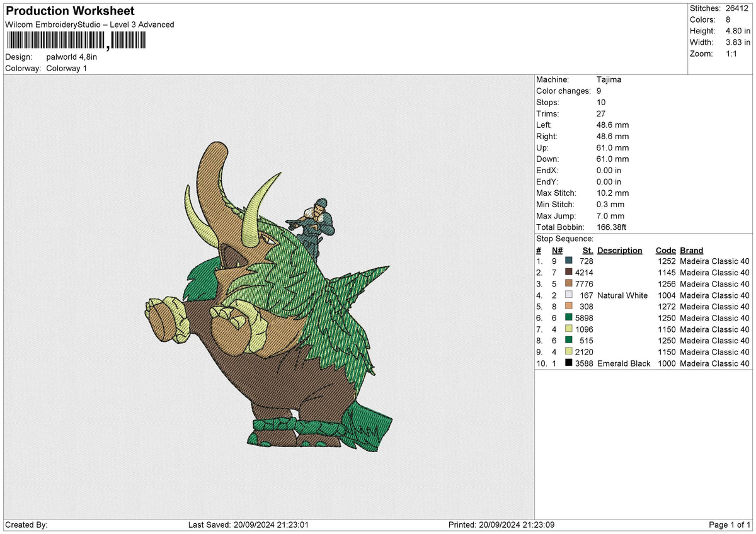The height and width of the screenshot is (534, 756).
Task: Click stitch count 7776 in row 3
Action: (x=584, y=284)
